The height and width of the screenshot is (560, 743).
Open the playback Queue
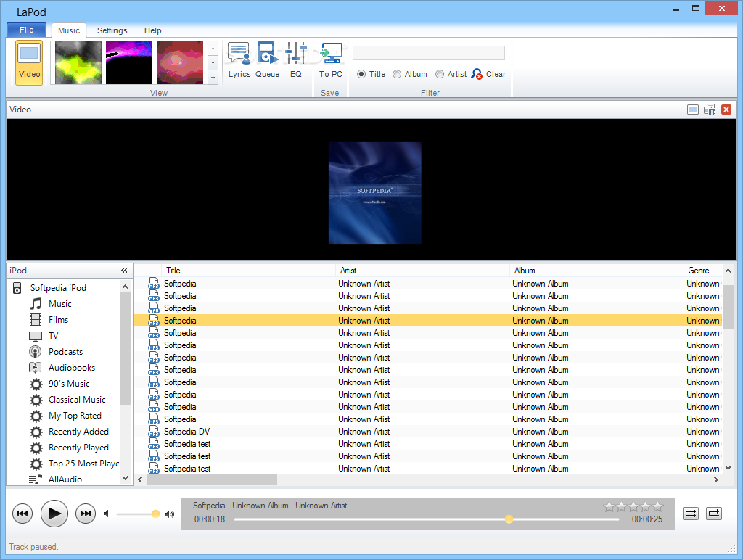tap(267, 59)
